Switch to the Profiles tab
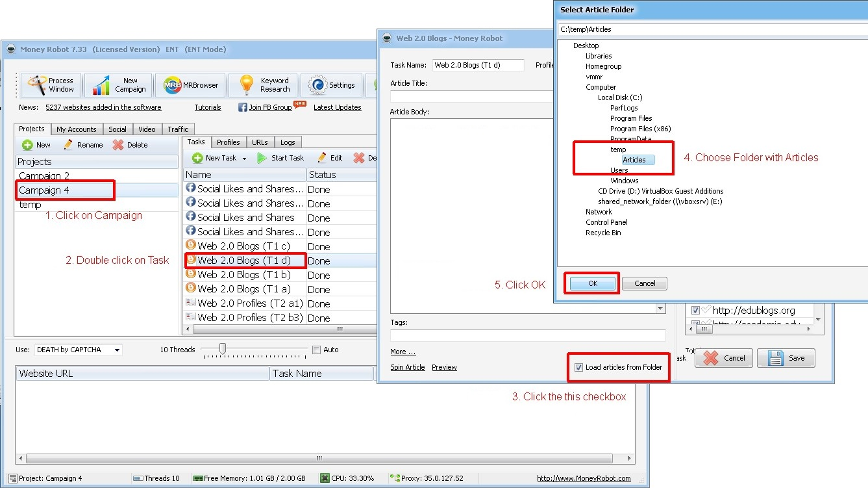Viewport: 868px width, 488px height. [x=228, y=142]
